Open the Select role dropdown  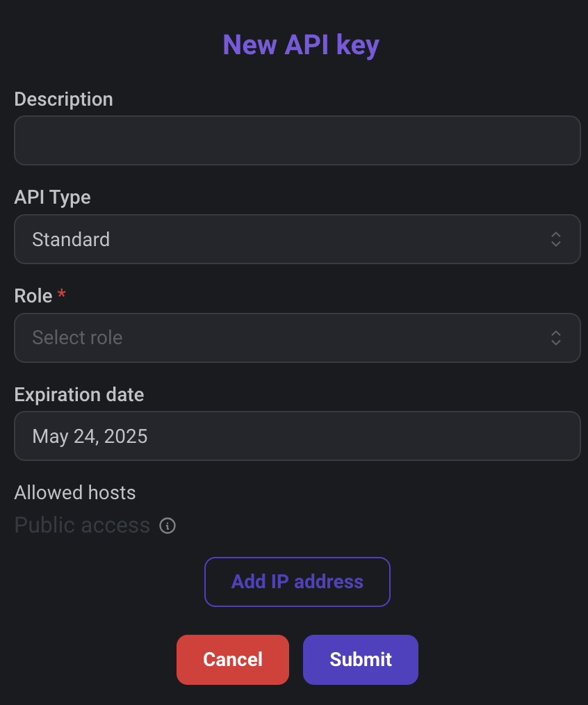[x=297, y=338]
